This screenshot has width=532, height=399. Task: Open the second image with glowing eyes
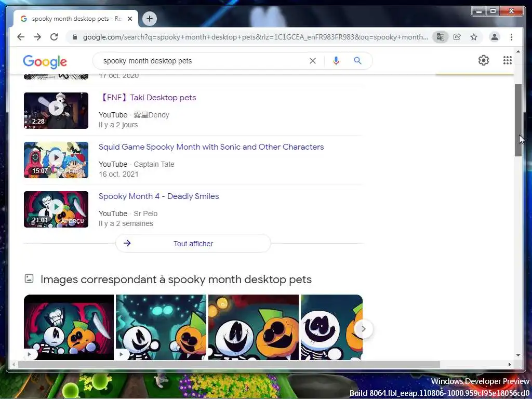coord(161,327)
